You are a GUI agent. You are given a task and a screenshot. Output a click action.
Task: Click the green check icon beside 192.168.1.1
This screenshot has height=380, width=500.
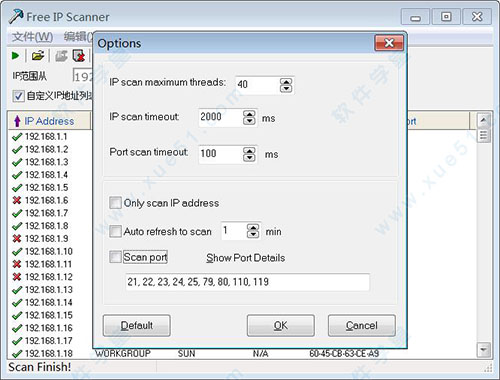point(17,137)
